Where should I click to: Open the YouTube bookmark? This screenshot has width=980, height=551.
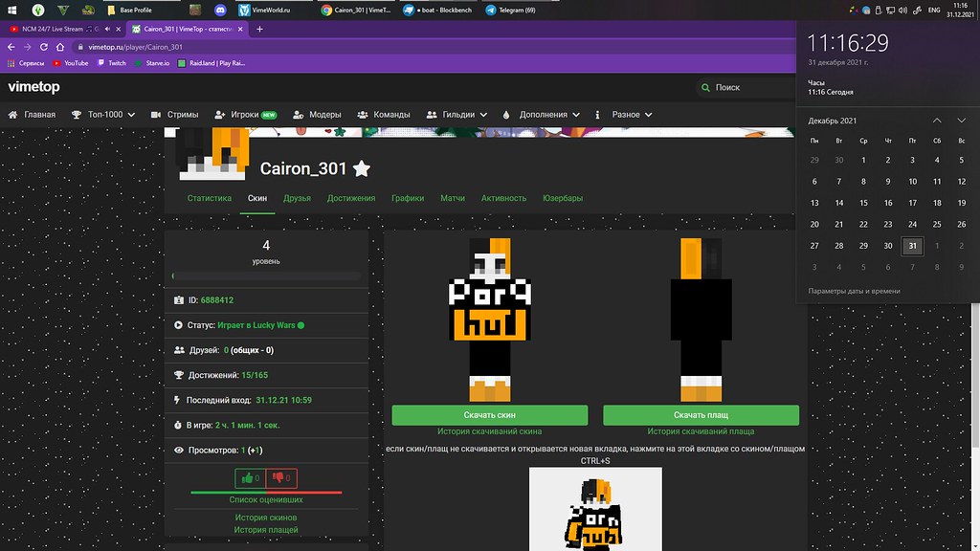[70, 63]
